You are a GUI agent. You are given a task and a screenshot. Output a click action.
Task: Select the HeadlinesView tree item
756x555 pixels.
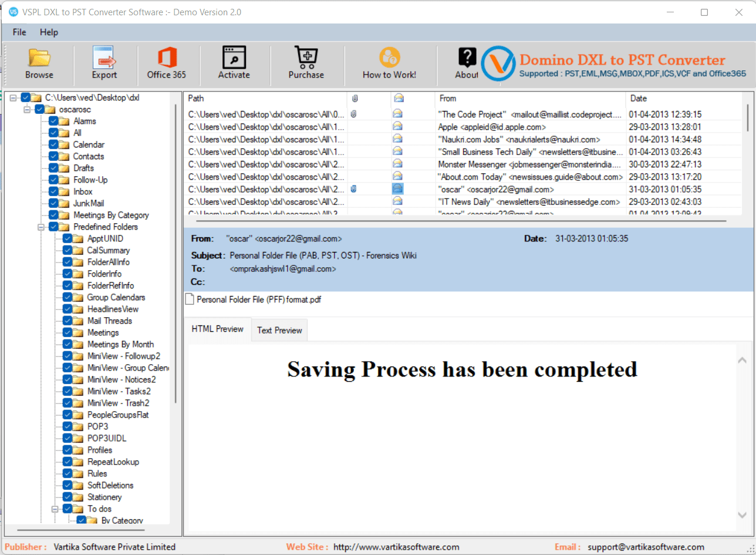pyautogui.click(x=113, y=309)
